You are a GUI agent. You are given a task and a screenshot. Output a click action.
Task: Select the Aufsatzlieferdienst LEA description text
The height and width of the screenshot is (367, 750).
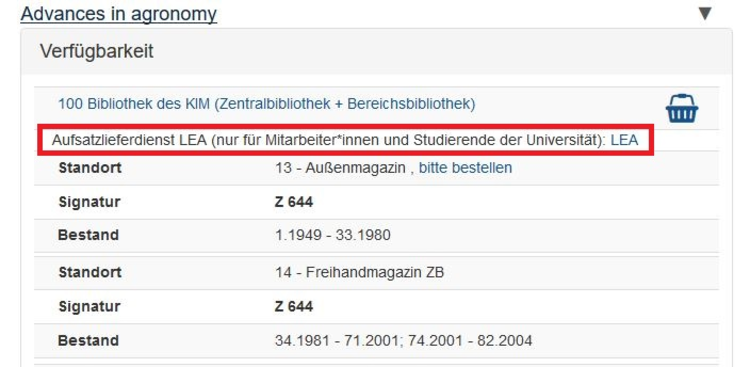329,140
